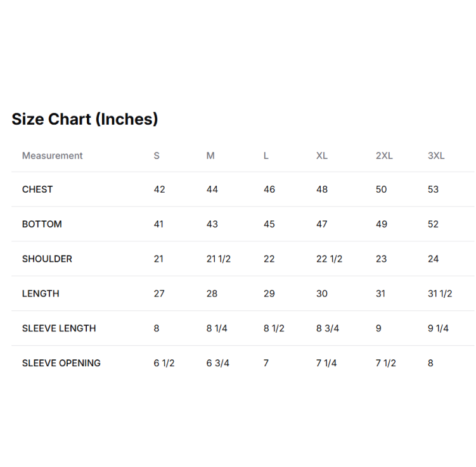
Task: Select the chest value 42 for size S
Action: click(x=159, y=189)
